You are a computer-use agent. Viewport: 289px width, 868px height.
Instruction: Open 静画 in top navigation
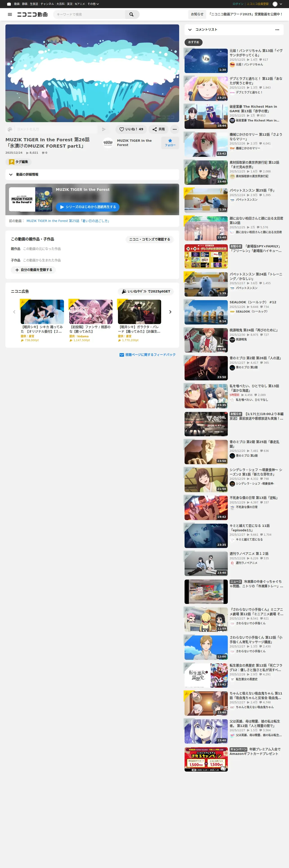tap(25, 4)
